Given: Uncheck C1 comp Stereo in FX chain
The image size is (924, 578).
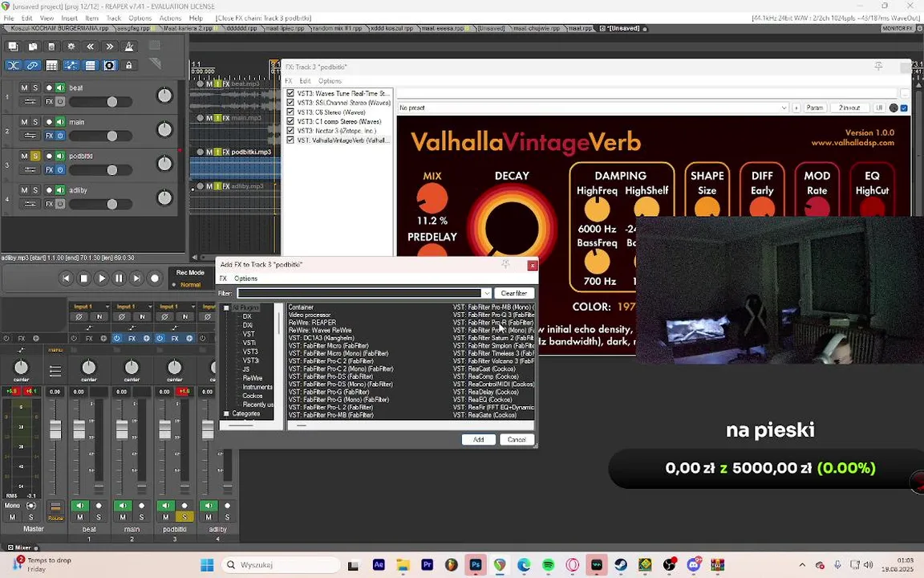Looking at the screenshot, I should click(290, 121).
